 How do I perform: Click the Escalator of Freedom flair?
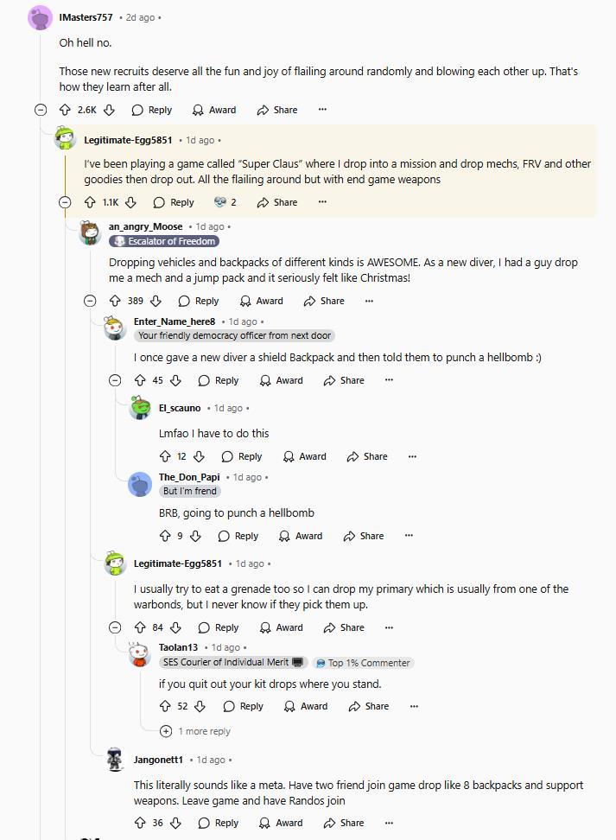click(164, 241)
